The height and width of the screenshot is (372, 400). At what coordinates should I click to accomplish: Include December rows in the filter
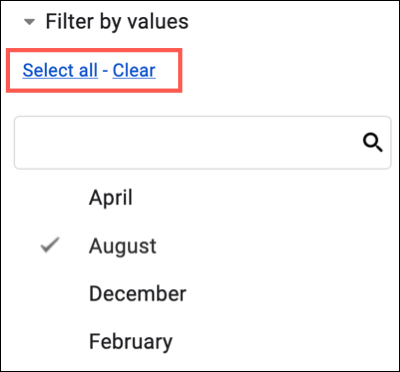click(137, 294)
